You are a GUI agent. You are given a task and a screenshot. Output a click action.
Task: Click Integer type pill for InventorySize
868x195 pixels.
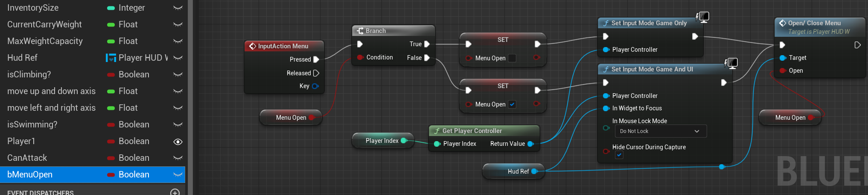[111, 8]
